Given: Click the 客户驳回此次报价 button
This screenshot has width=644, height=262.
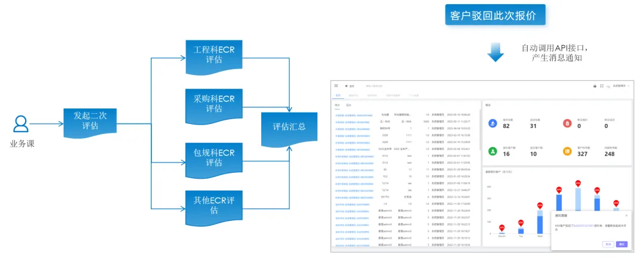Looking at the screenshot, I should point(496,15).
